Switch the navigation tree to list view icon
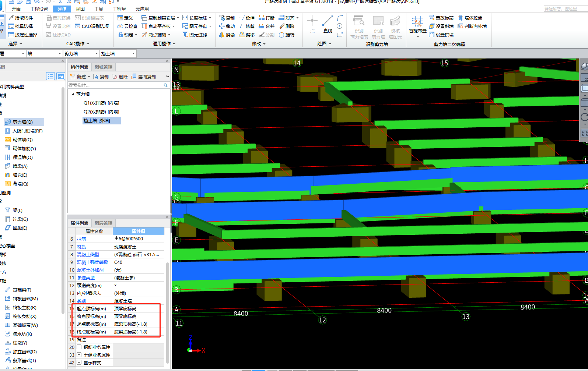The width and height of the screenshot is (588, 371). point(50,76)
